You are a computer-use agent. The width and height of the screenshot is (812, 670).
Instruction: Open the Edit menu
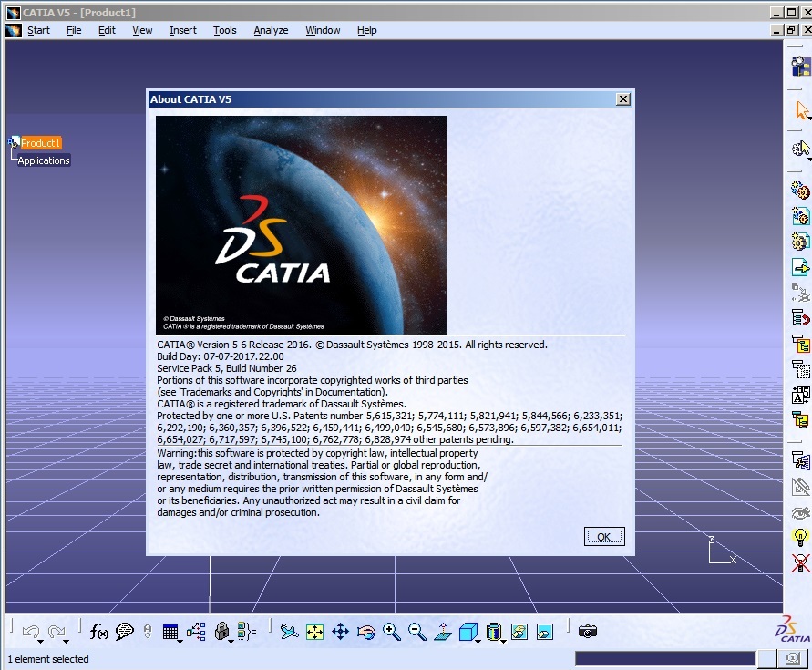107,30
